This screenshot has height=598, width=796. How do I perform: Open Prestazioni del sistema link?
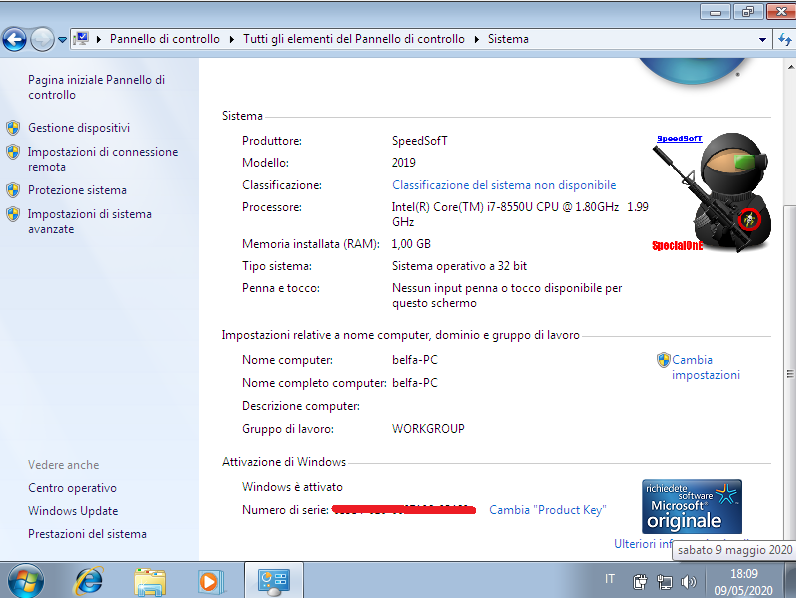tap(87, 534)
